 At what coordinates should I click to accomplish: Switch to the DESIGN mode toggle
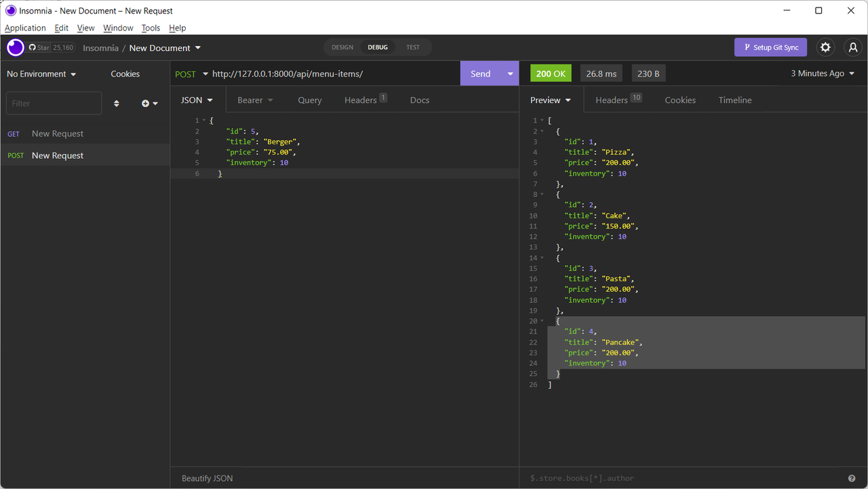[342, 47]
